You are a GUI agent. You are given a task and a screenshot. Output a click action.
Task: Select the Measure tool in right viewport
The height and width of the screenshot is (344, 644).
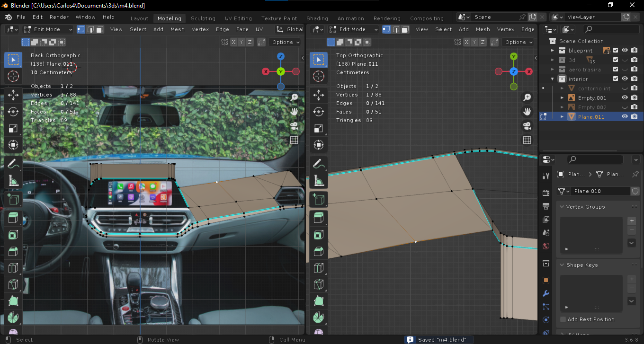(x=319, y=181)
